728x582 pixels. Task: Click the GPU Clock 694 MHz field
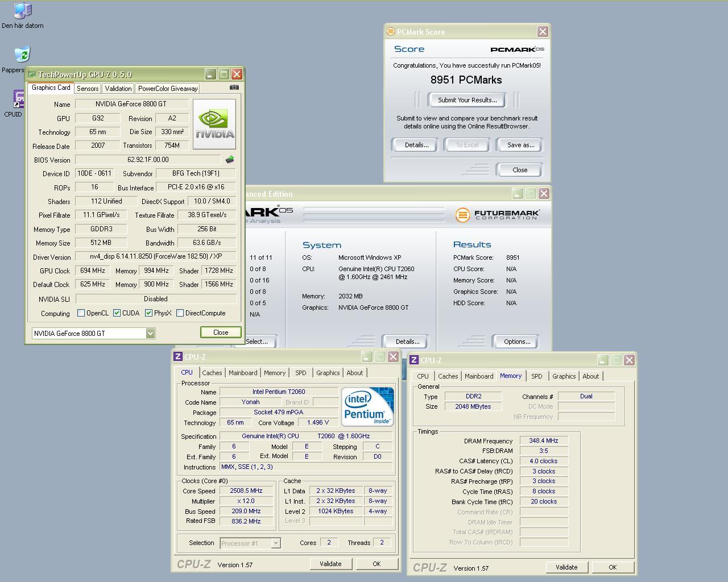point(93,271)
